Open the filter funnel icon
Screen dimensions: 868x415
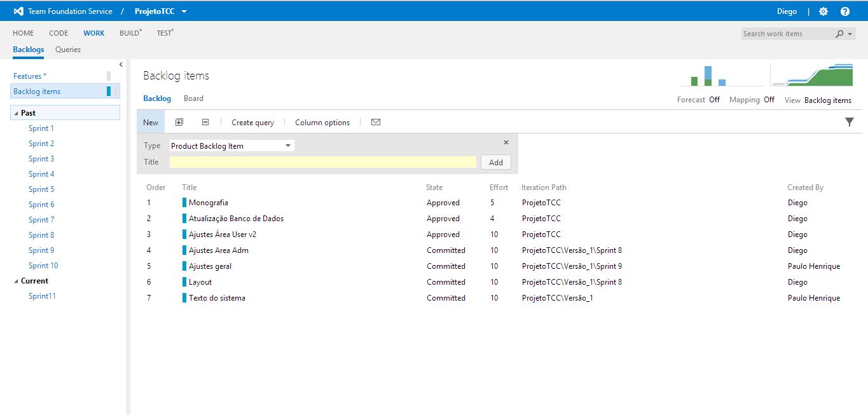(x=850, y=122)
